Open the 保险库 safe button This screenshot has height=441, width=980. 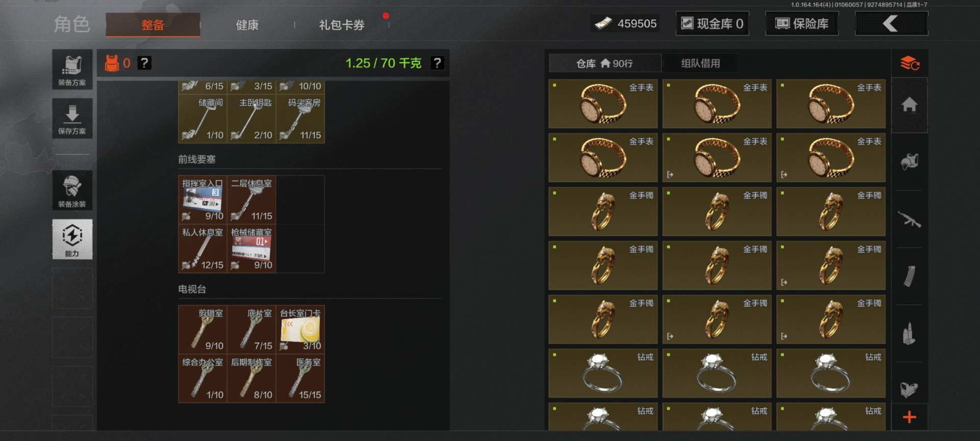[802, 23]
